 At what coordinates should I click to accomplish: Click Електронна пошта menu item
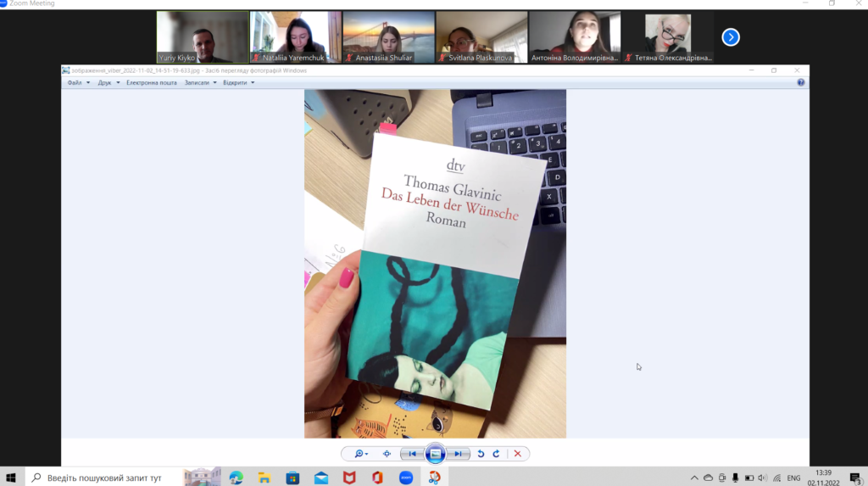tap(151, 82)
